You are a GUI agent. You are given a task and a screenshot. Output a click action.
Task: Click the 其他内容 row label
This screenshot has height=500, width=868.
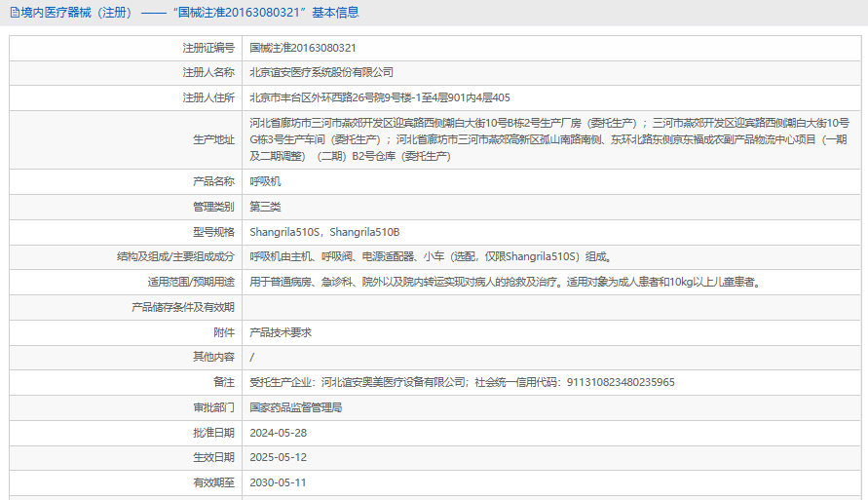pyautogui.click(x=213, y=357)
